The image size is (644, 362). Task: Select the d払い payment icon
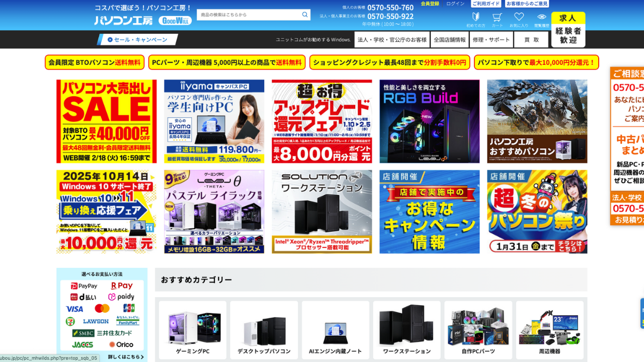(x=84, y=298)
